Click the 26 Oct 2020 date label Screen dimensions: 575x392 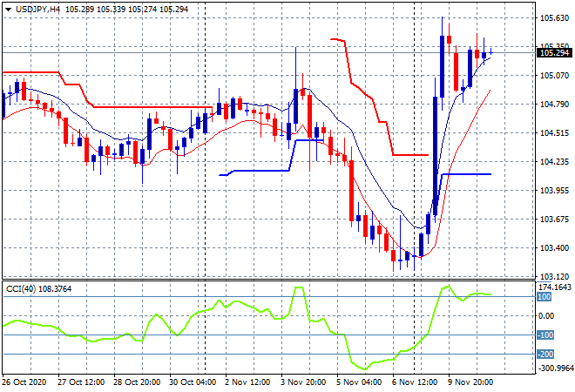(x=24, y=382)
